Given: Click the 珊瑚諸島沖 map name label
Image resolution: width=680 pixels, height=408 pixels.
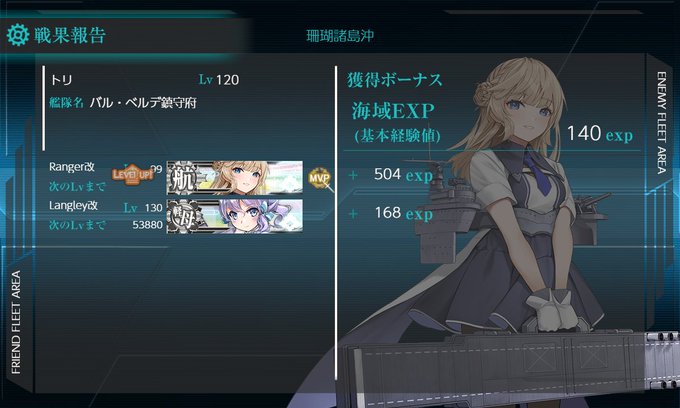Looking at the screenshot, I should pyautogui.click(x=340, y=36).
